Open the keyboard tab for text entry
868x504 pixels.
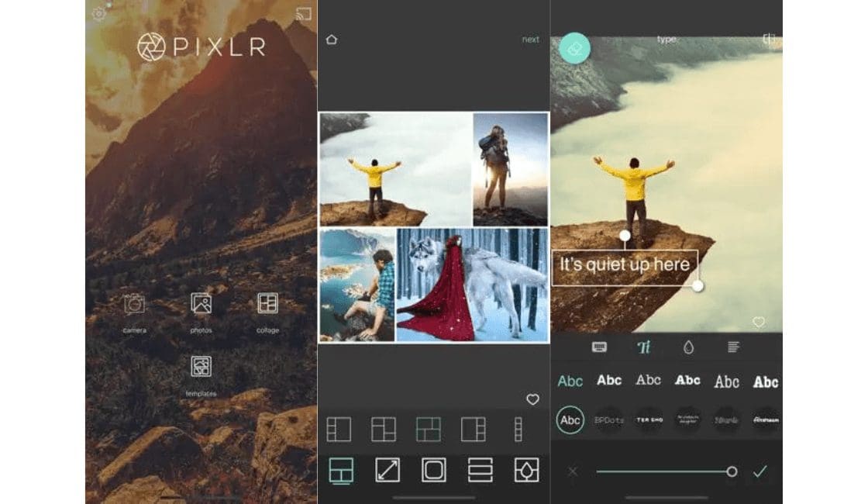(x=599, y=347)
